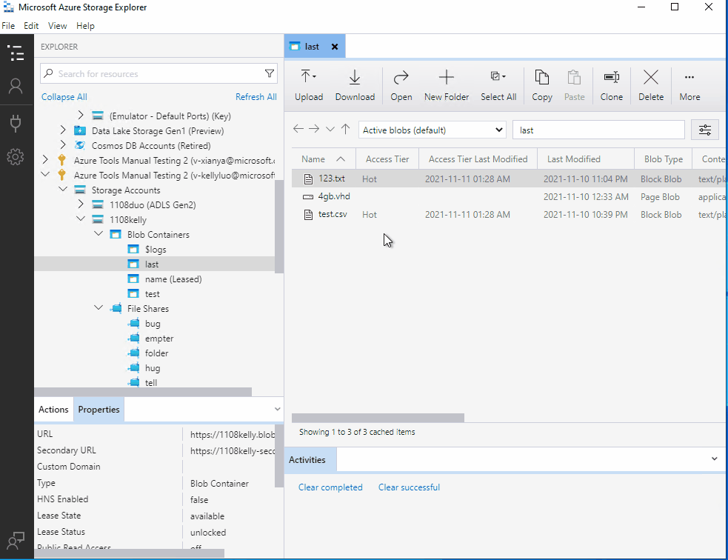
Task: Open Storage Explorer settings via gear icon
Action: (16, 156)
